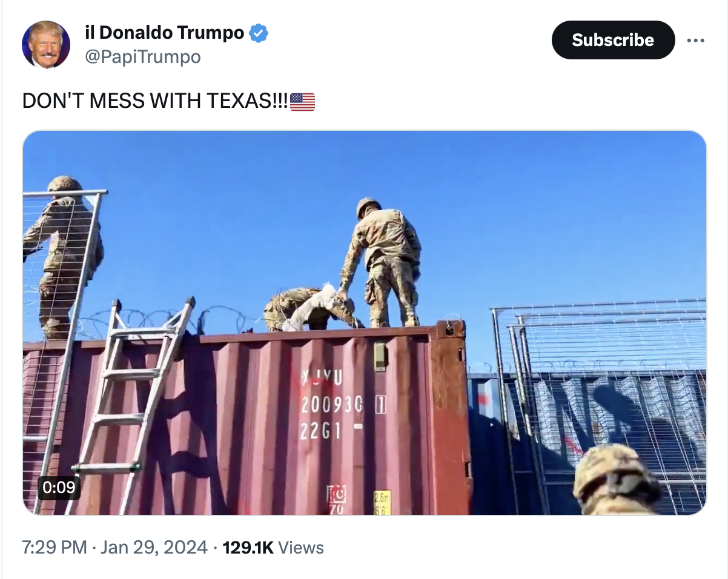This screenshot has height=579, width=728.
Task: Select the DON'T MESS WITH TEXAS text
Action: (156, 101)
